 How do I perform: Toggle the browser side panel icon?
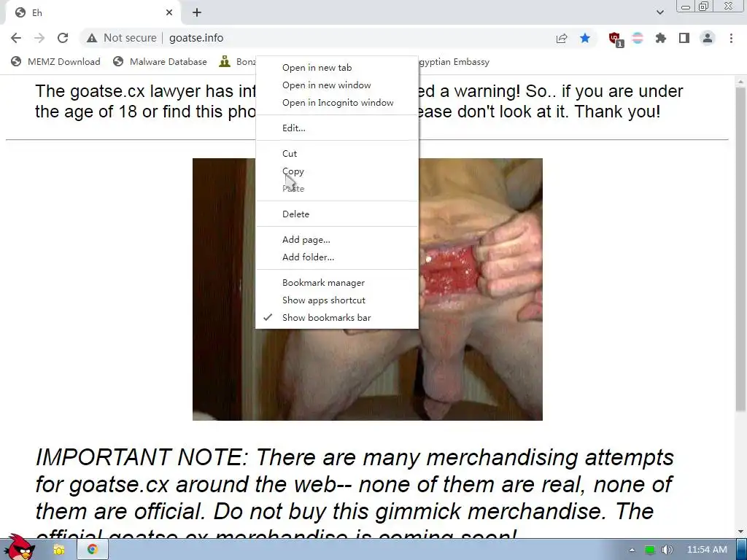pyautogui.click(x=684, y=38)
